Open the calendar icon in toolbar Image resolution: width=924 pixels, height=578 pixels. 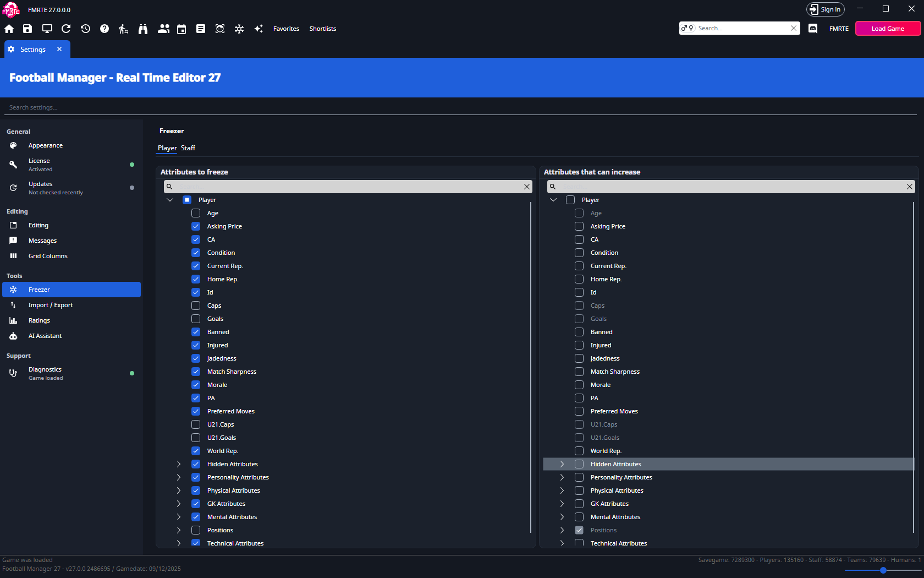182,29
